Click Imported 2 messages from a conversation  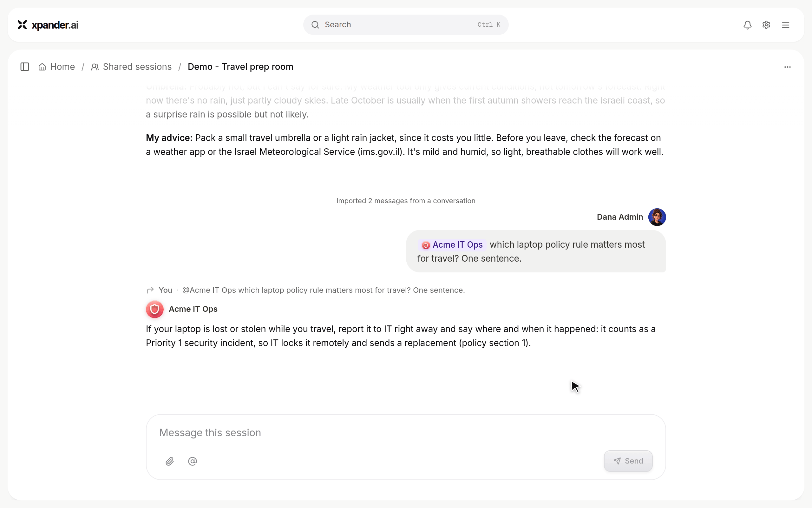[x=406, y=201]
